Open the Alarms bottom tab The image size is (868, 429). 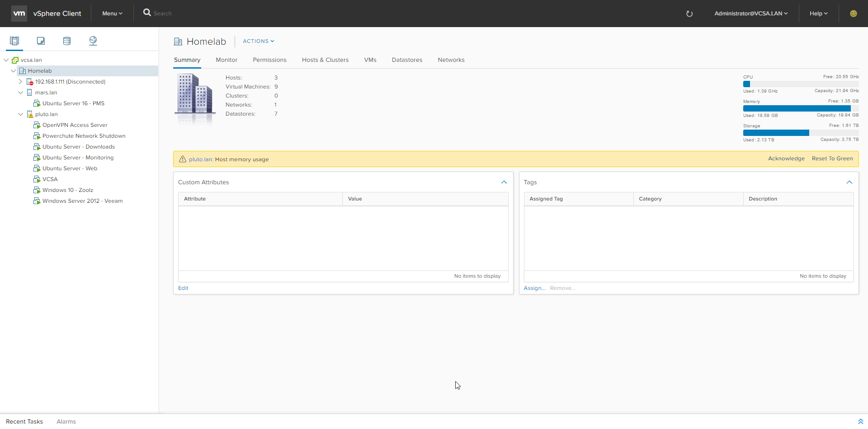point(66,421)
